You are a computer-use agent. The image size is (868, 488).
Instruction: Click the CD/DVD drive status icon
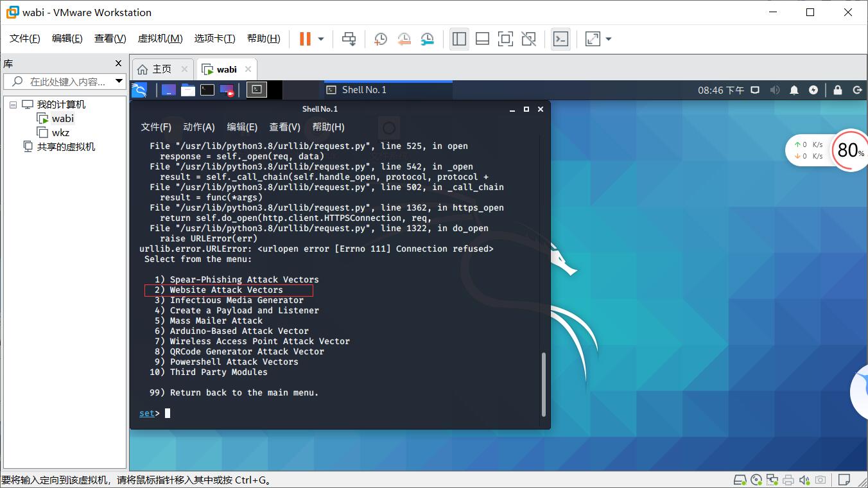756,480
